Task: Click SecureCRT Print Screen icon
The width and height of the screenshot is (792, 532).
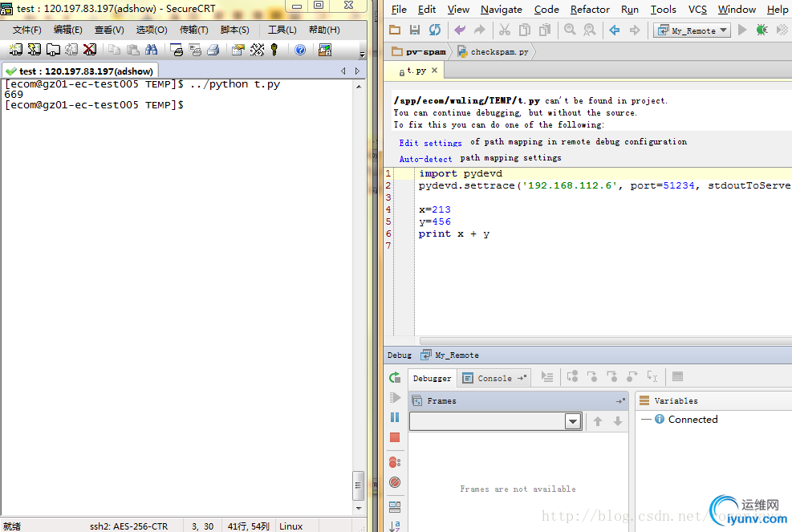Action: click(177, 50)
